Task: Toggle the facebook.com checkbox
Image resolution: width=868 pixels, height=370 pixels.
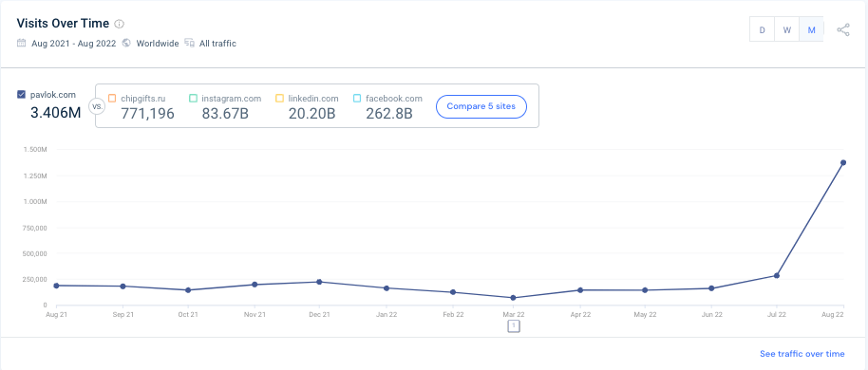Action: click(x=357, y=99)
